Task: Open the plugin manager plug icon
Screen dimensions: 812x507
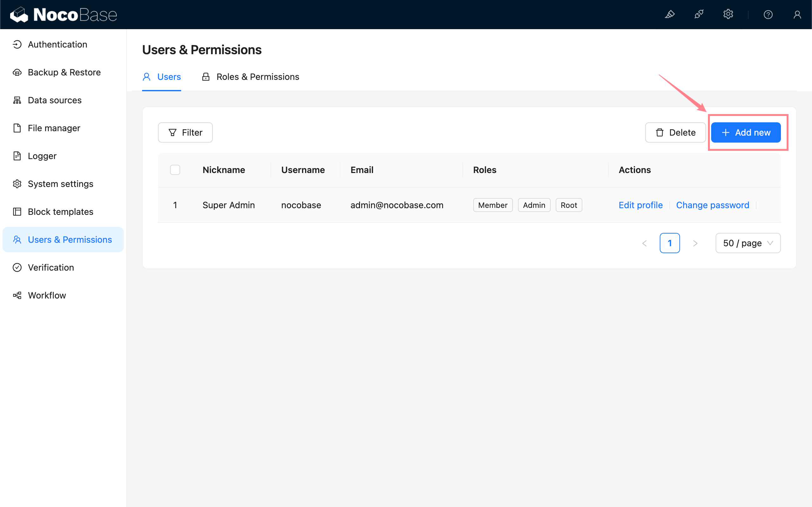Action: (699, 15)
